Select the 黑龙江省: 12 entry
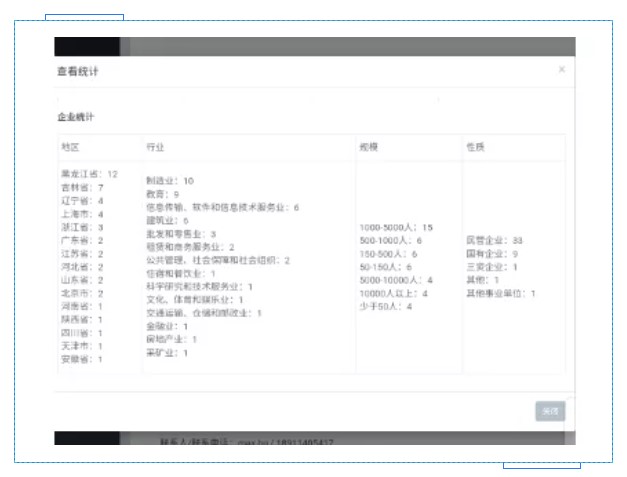The height and width of the screenshot is (477, 627). [89, 174]
